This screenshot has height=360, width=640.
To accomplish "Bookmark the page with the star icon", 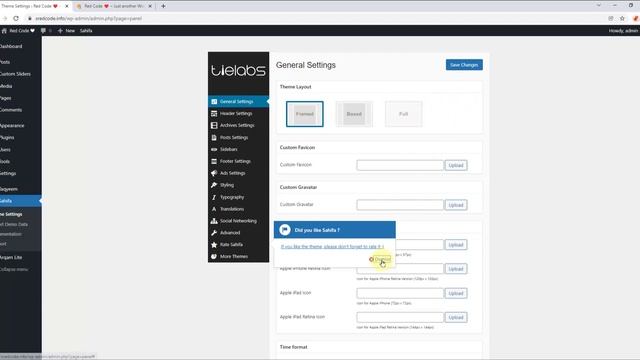I will 622,18.
